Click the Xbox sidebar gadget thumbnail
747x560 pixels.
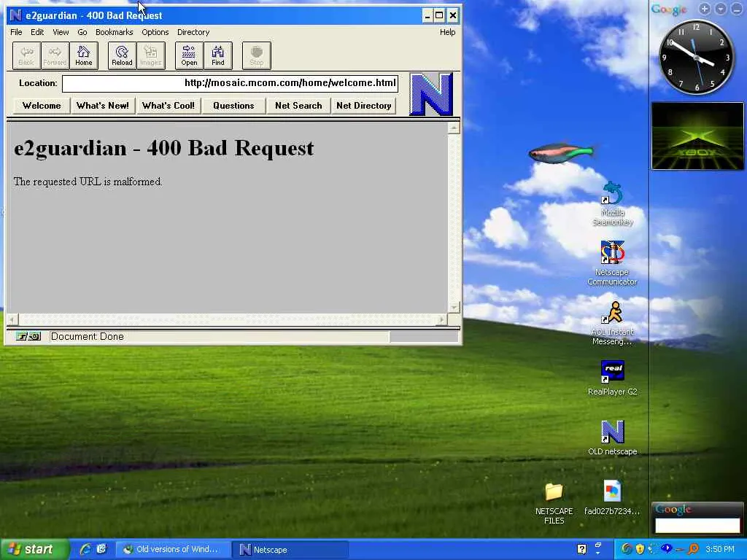[x=697, y=136]
